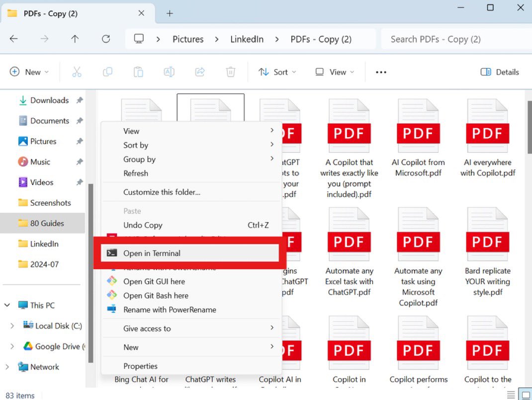This screenshot has height=400, width=532.
Task: Refresh the folder with the circular arrow
Action: click(x=106, y=39)
